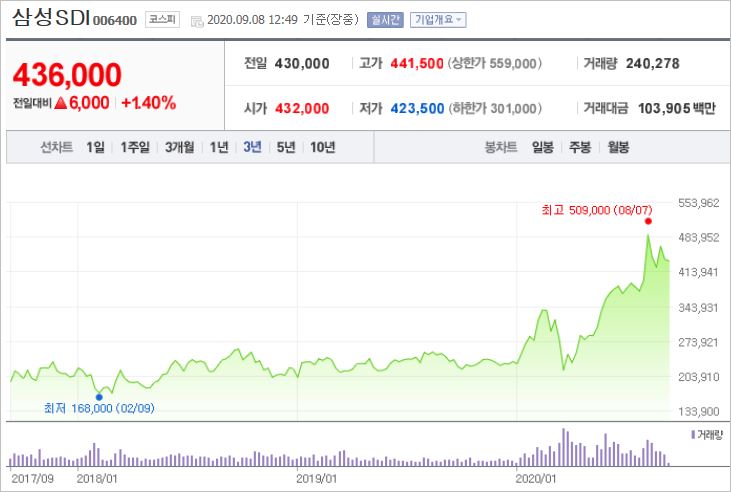Click the 343,931 y-axis label
The image size is (731, 492).
point(698,308)
